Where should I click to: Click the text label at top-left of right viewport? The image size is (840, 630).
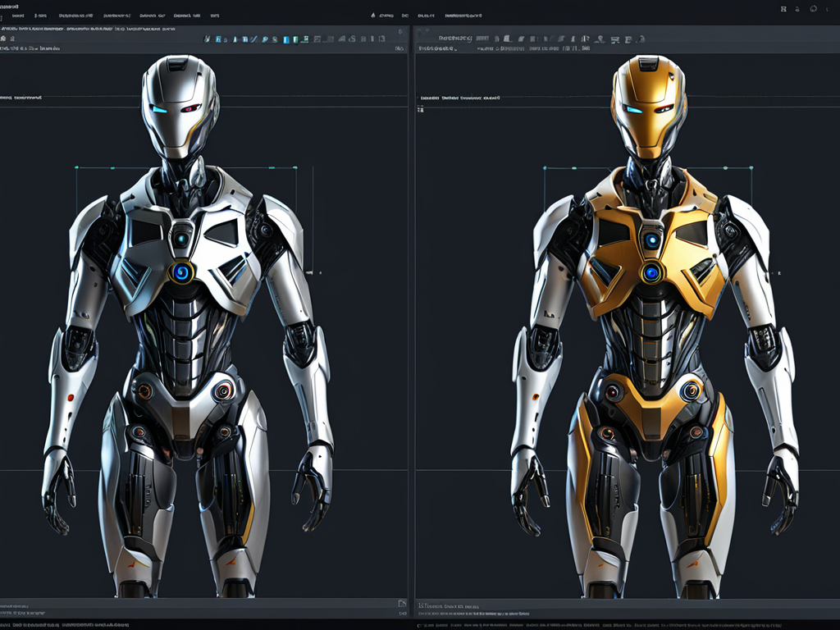tap(459, 98)
